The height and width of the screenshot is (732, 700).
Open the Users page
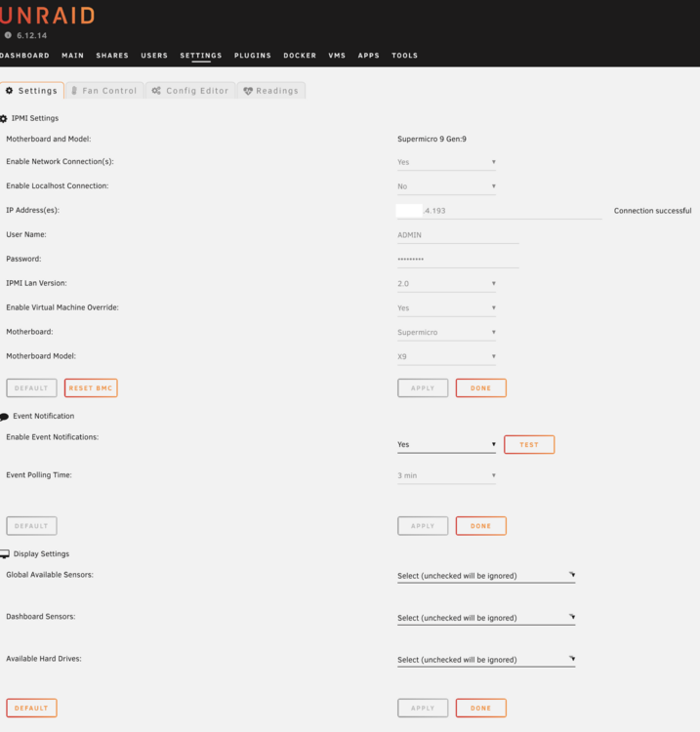(154, 56)
